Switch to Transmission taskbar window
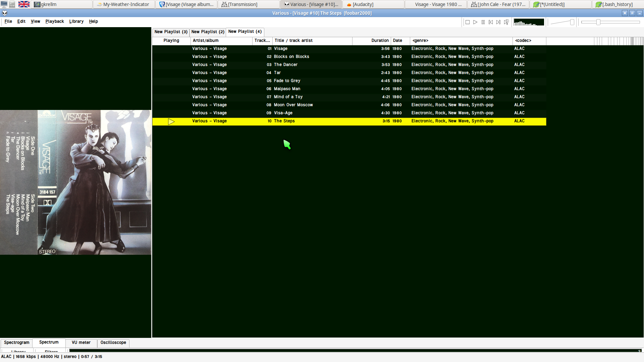The width and height of the screenshot is (644, 362). (249, 4)
